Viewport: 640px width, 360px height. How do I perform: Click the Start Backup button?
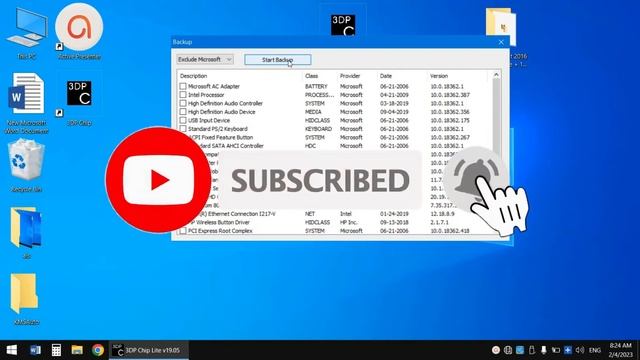coord(278,60)
